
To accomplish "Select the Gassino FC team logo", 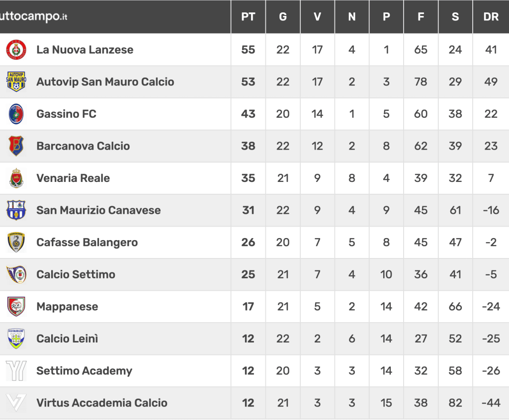I will pos(16,114).
